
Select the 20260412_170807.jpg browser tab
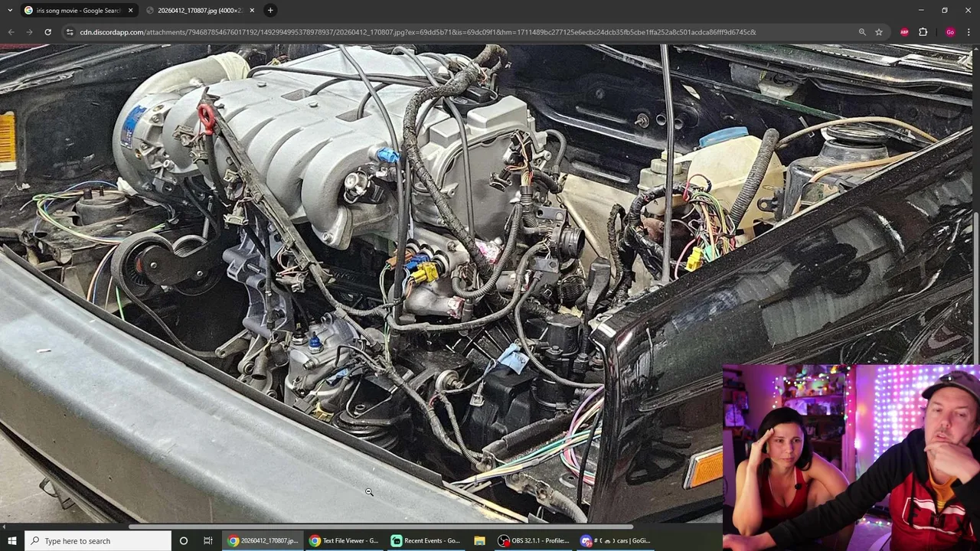(x=199, y=10)
